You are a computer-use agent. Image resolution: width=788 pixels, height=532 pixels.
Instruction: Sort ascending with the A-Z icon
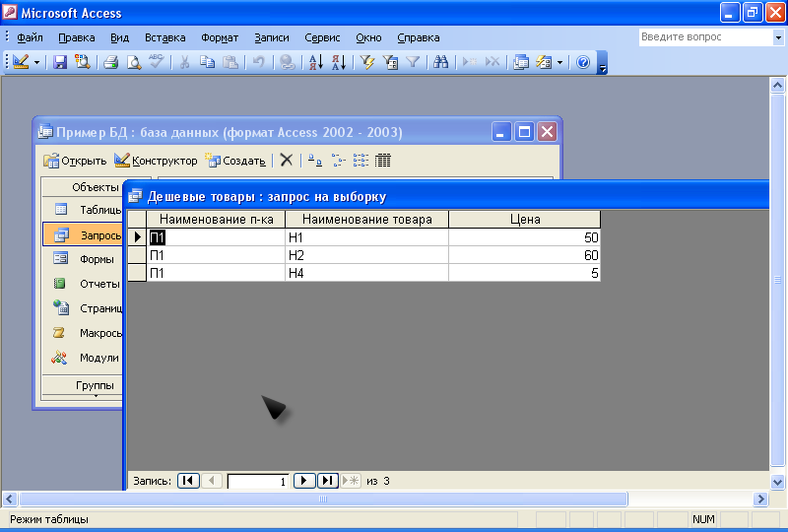315,62
